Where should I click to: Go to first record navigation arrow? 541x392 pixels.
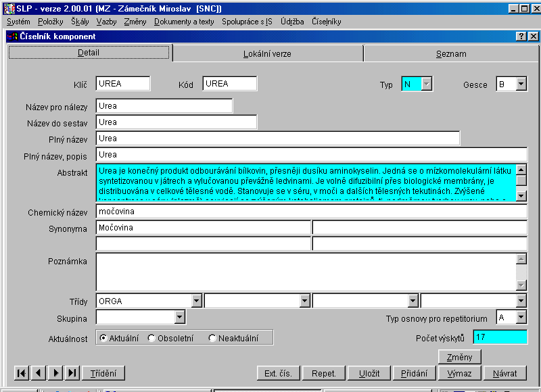[x=21, y=373]
